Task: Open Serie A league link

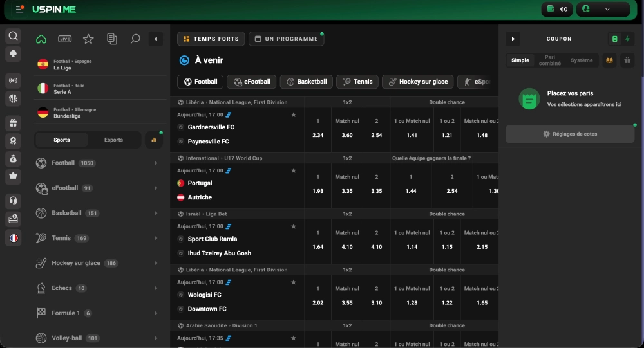Action: tap(100, 89)
